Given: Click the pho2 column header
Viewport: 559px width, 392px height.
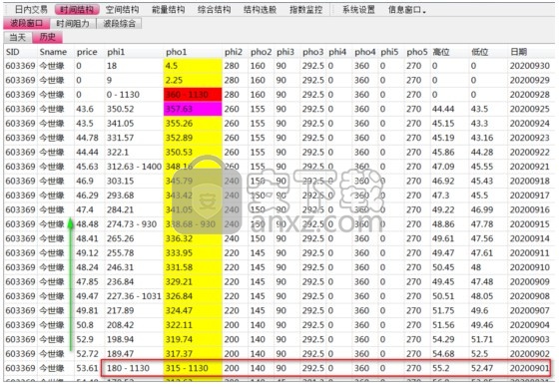Looking at the screenshot, I should [261, 52].
